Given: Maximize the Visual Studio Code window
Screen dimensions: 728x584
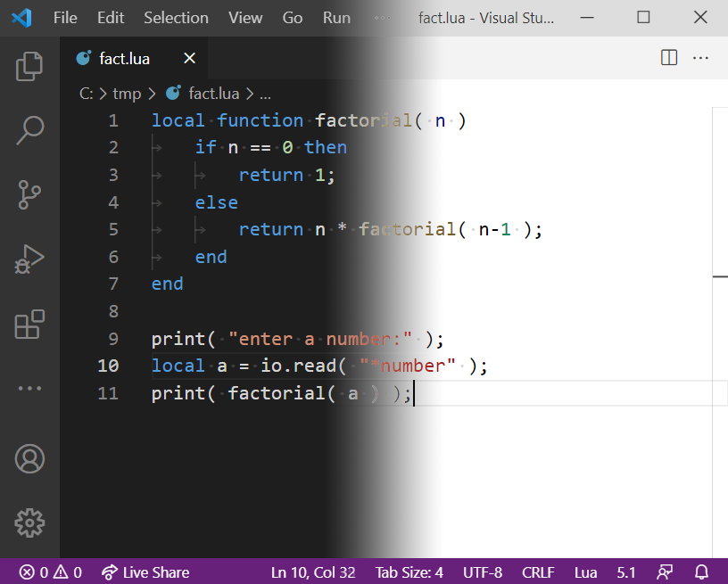Looking at the screenshot, I should click(643, 18).
